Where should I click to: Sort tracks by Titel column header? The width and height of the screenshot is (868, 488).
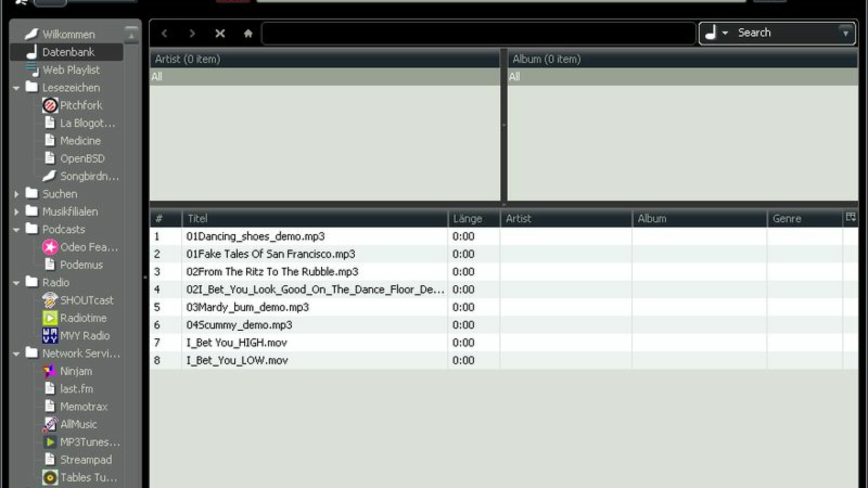click(315, 219)
